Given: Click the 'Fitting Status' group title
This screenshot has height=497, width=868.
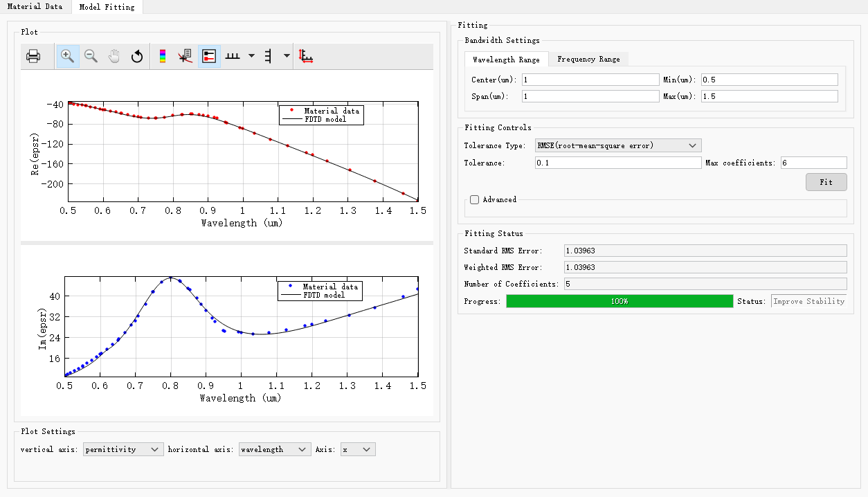Looking at the screenshot, I should pos(494,233).
